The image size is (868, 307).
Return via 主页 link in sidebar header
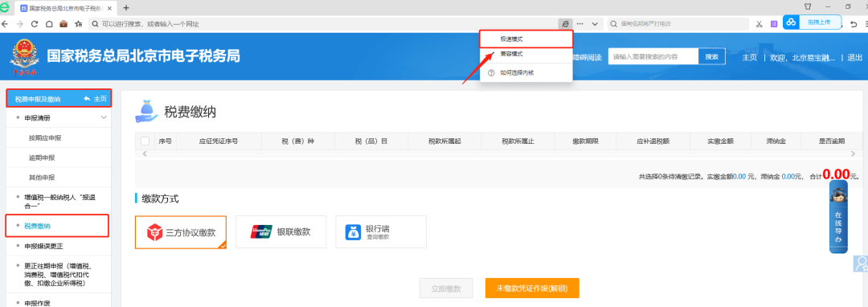click(96, 99)
